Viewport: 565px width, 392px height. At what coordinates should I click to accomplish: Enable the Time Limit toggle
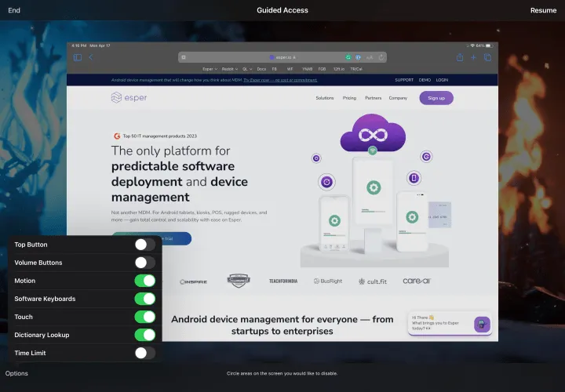145,353
